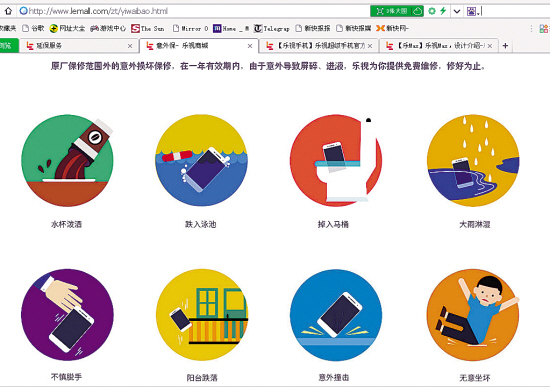This screenshot has width=550, height=387.
Task: Open the 网址大全 bookmark
Action: tap(67, 28)
